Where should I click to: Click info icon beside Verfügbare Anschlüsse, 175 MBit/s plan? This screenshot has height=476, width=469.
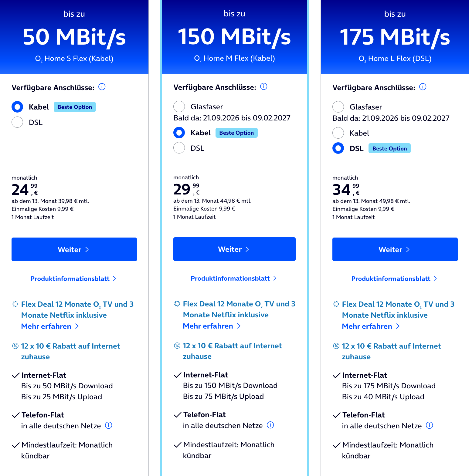423,87
